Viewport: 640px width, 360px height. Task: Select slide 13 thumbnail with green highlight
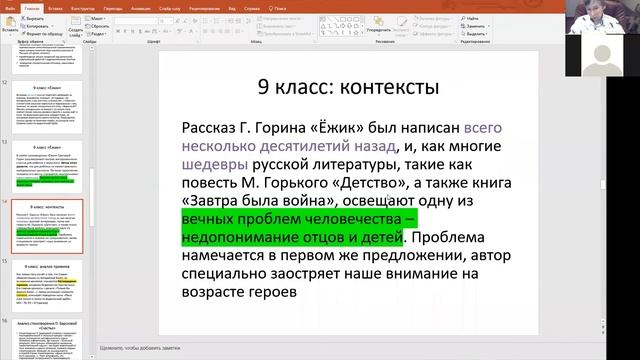pyautogui.click(x=47, y=167)
